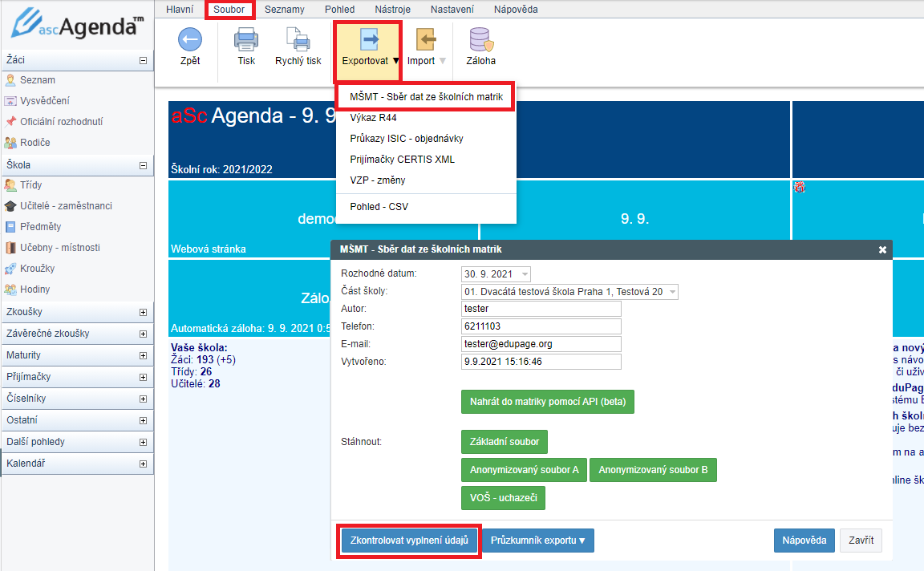The image size is (924, 571).
Task: Open the Import toolbar button
Action: tap(426, 48)
